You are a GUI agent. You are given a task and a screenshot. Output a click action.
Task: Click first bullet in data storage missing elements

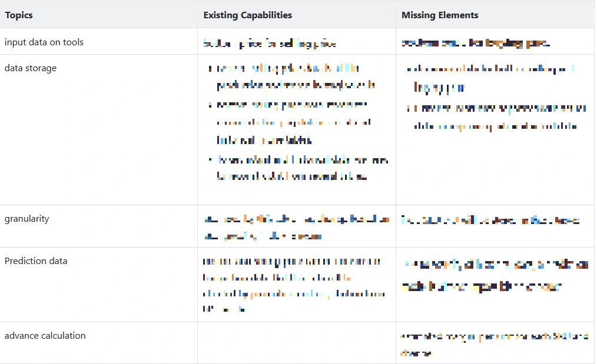click(x=490, y=78)
